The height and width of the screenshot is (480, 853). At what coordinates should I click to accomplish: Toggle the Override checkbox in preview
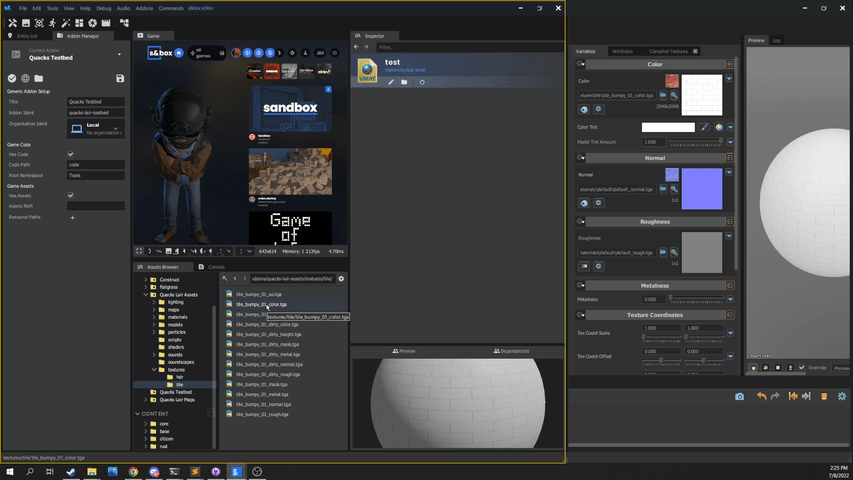[x=802, y=368]
